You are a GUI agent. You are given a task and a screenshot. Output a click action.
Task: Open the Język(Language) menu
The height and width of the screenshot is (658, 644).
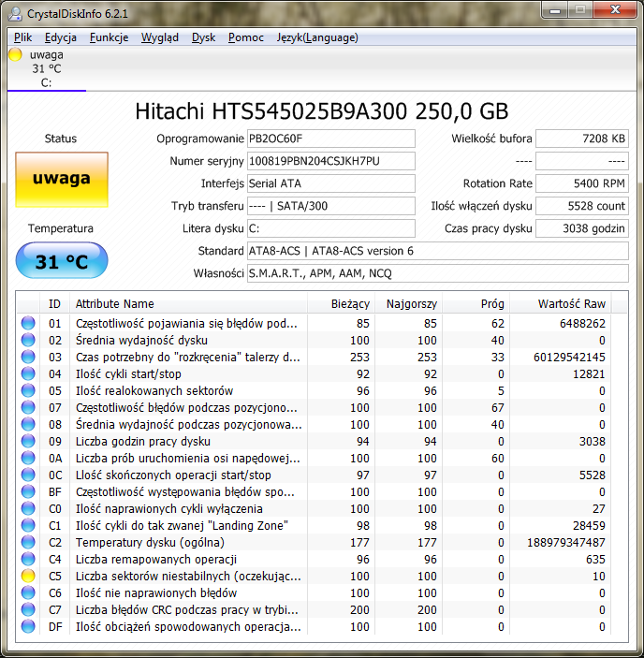coord(317,37)
